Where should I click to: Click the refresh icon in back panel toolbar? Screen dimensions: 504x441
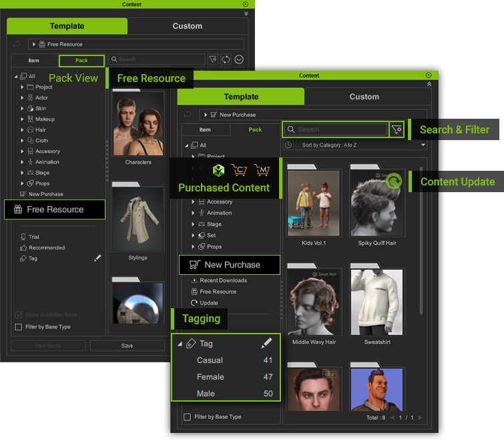point(226,60)
